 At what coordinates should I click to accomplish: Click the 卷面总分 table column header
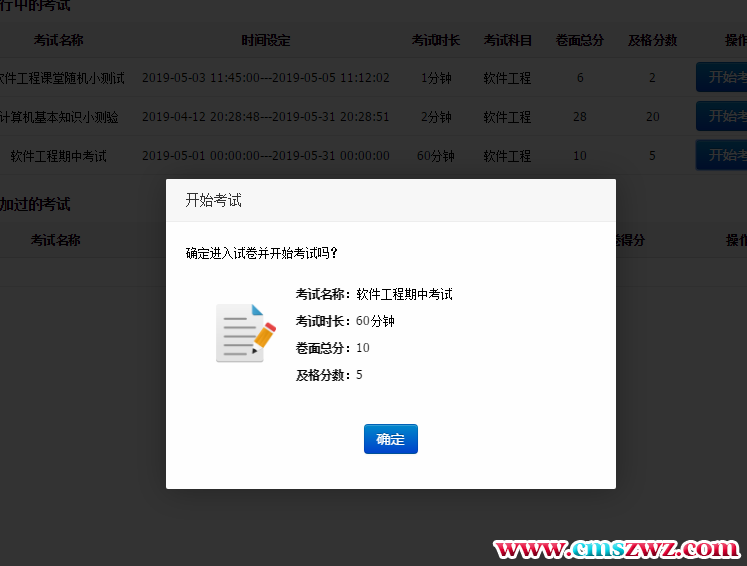click(580, 40)
